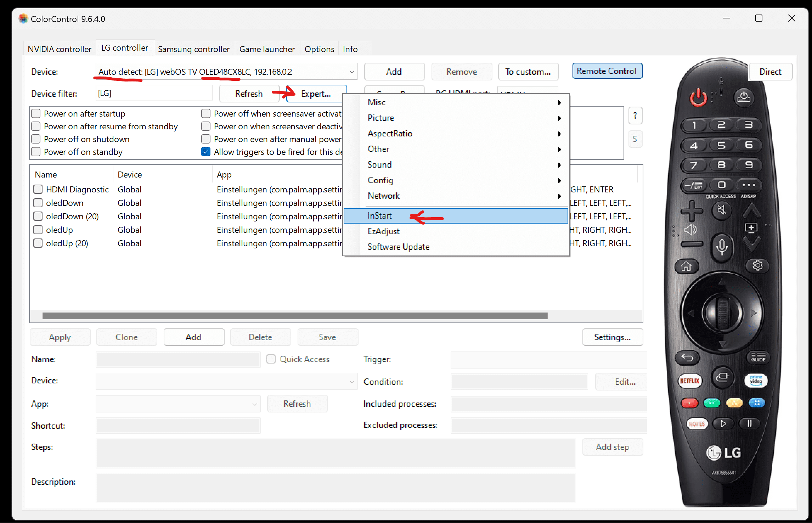Enable Power on after resume from standby
The height and width of the screenshot is (523, 812).
[36, 126]
